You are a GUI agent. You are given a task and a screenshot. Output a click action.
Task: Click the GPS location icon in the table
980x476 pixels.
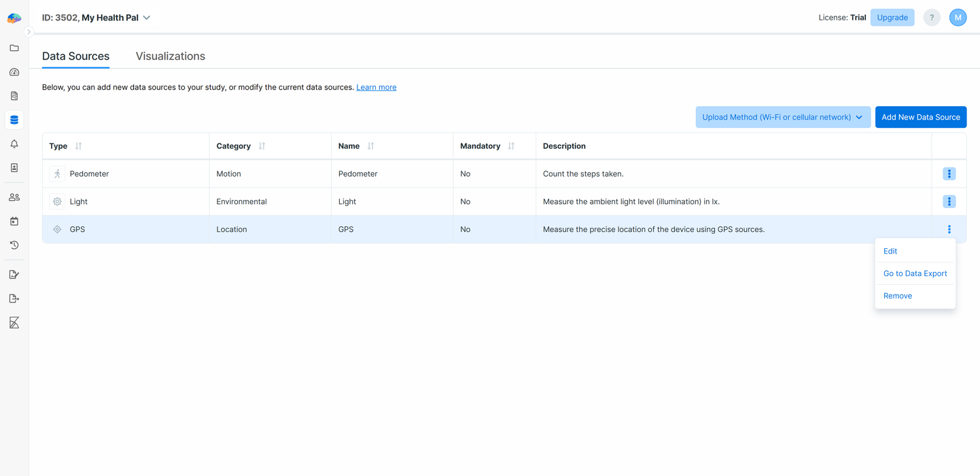coord(57,229)
